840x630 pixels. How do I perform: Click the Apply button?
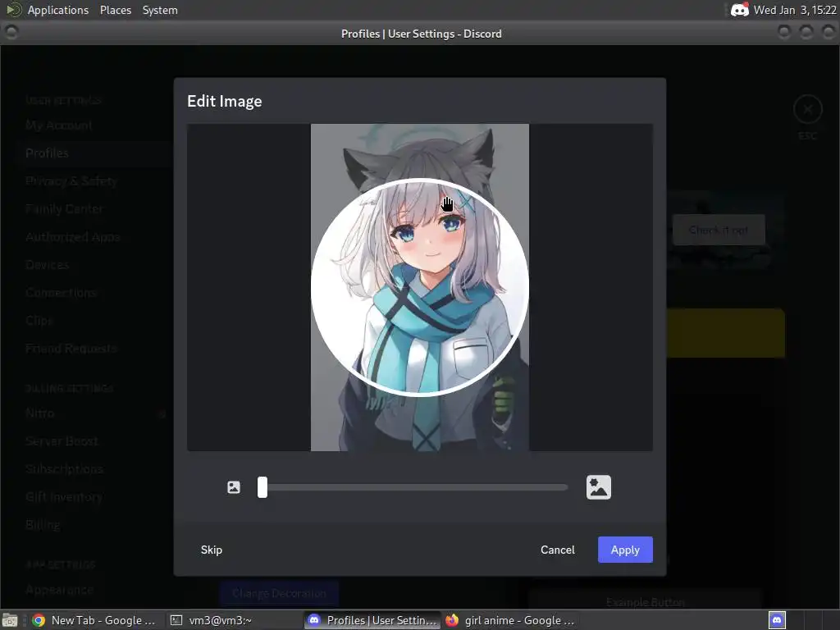(x=625, y=550)
